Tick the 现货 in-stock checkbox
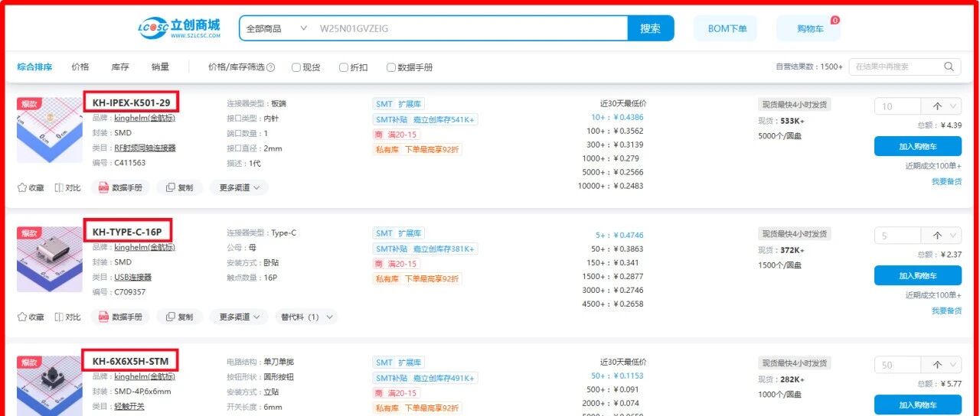This screenshot has height=416, width=980. tap(296, 67)
